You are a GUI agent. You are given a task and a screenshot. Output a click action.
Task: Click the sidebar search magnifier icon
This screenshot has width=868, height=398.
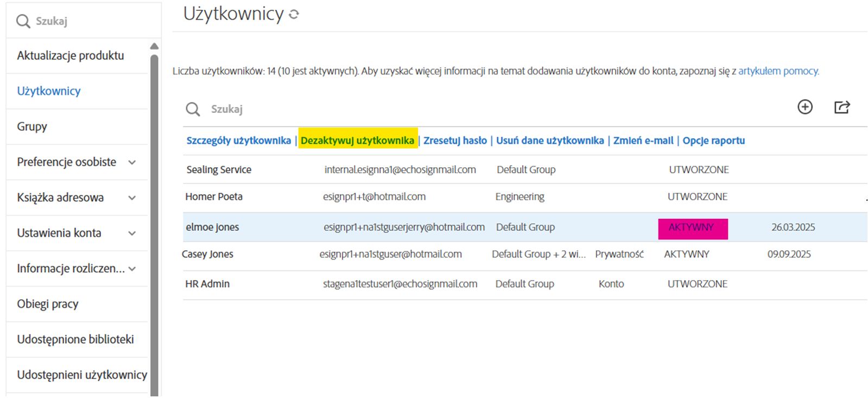pos(23,21)
